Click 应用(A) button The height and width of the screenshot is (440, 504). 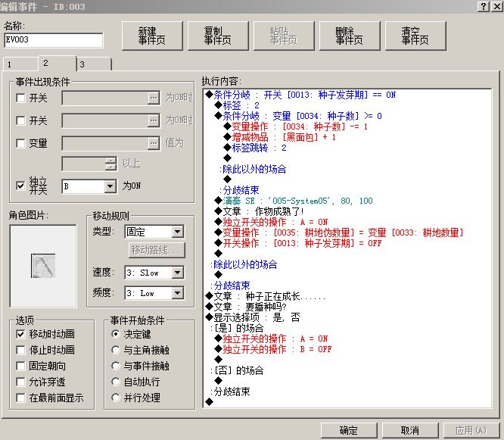click(471, 430)
